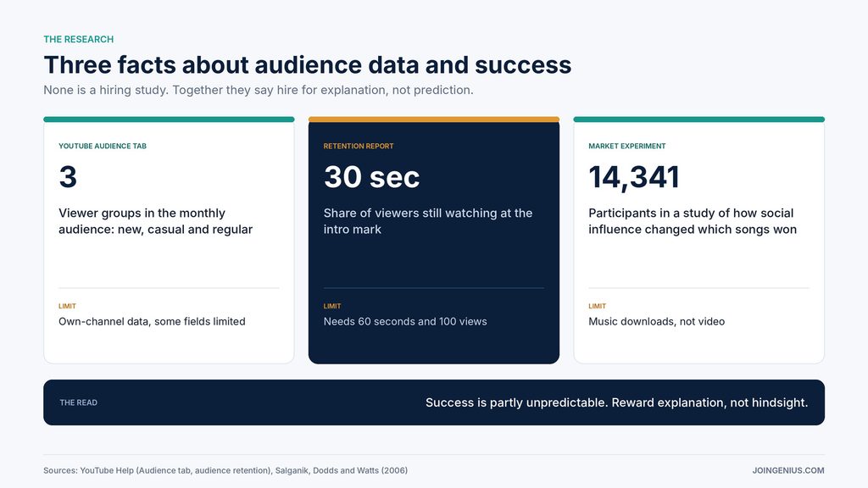Click 'Success is partly unpredictable' statement
The image size is (868, 488).
[617, 402]
